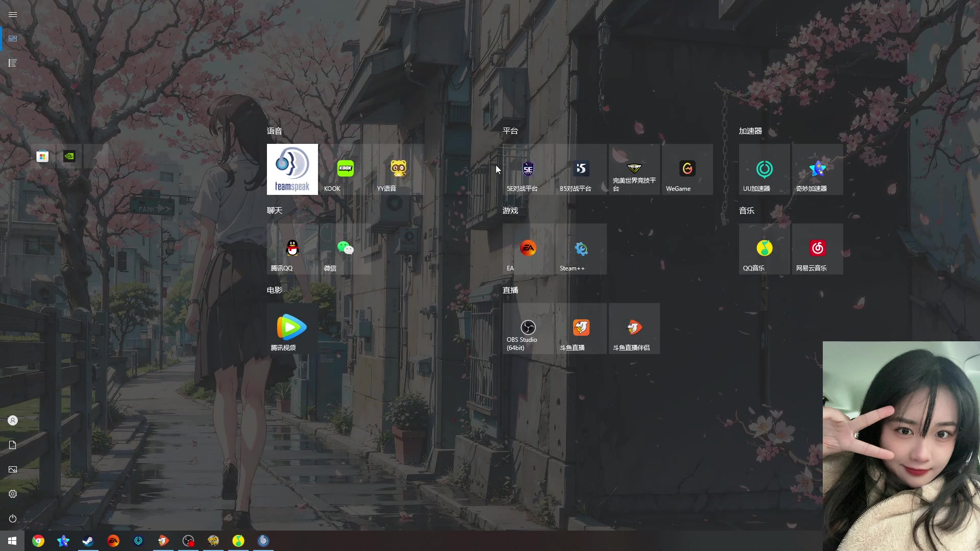The image size is (980, 551).
Task: Launch the Steam++ tile
Action: point(581,249)
